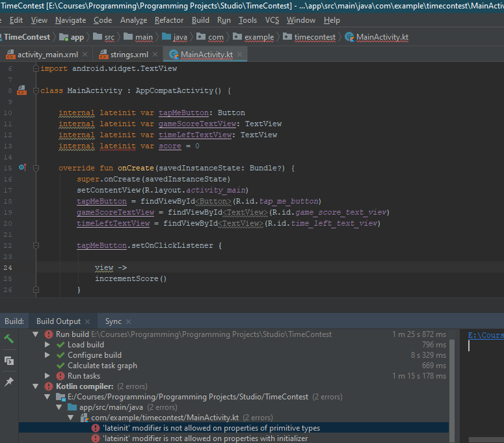
Task: Open the Refactor menu
Action: (x=169, y=20)
